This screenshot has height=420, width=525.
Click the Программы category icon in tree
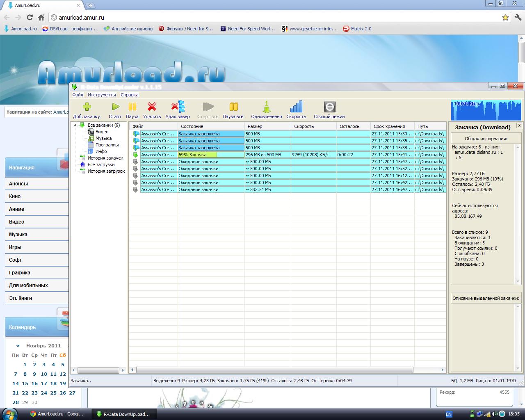point(91,145)
